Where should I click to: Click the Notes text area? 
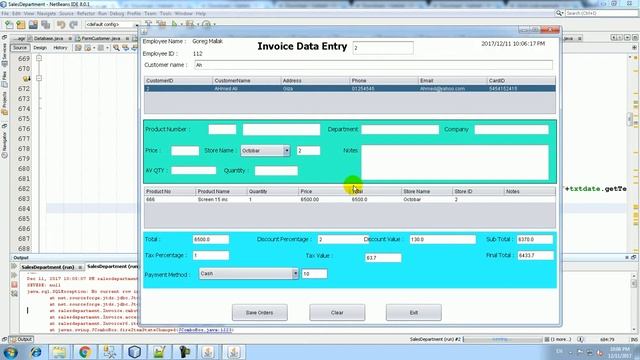455,162
